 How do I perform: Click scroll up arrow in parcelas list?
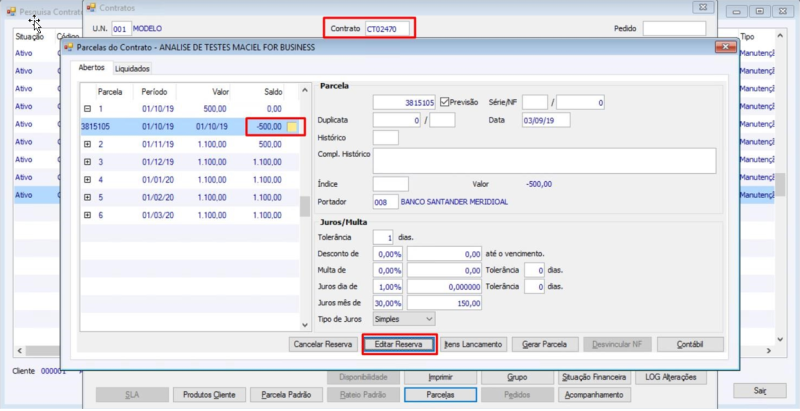click(x=305, y=90)
